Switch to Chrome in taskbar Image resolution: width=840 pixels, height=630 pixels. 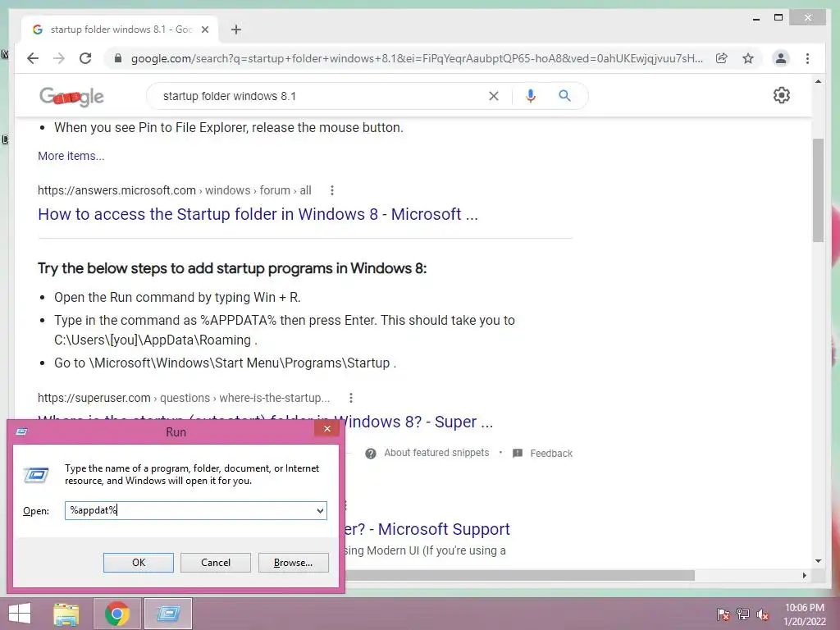click(x=117, y=614)
